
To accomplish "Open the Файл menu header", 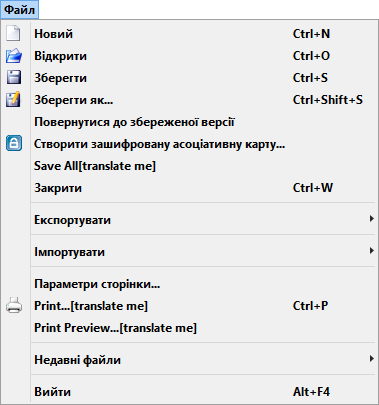I will click(x=19, y=10).
